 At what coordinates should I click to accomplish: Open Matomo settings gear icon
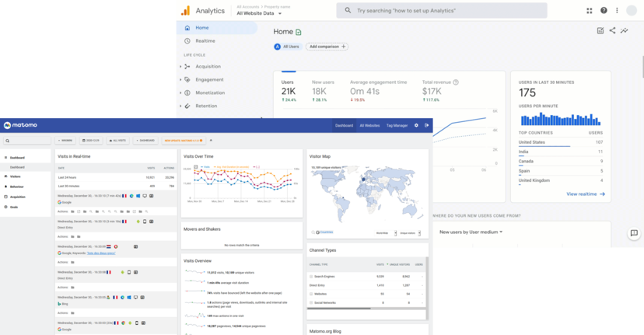416,125
